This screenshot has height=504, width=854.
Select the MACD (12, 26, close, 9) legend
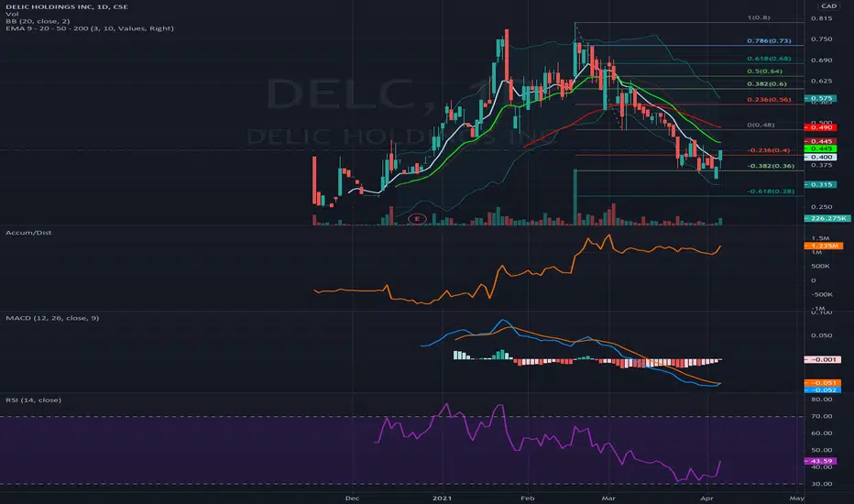52,318
